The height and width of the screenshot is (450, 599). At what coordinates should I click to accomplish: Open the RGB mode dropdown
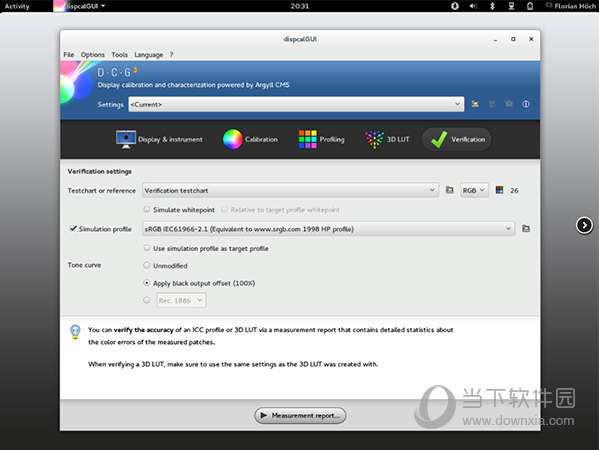pyautogui.click(x=474, y=190)
